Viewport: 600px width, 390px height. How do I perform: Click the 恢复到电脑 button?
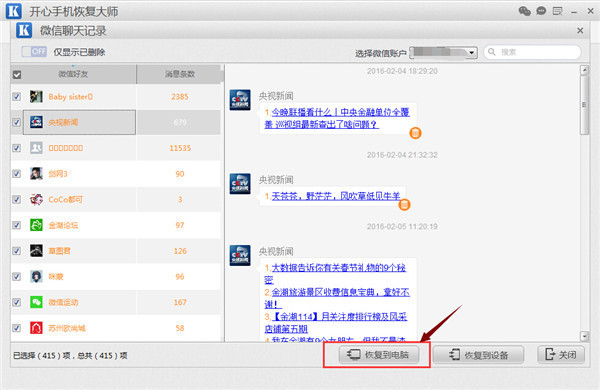tap(379, 355)
